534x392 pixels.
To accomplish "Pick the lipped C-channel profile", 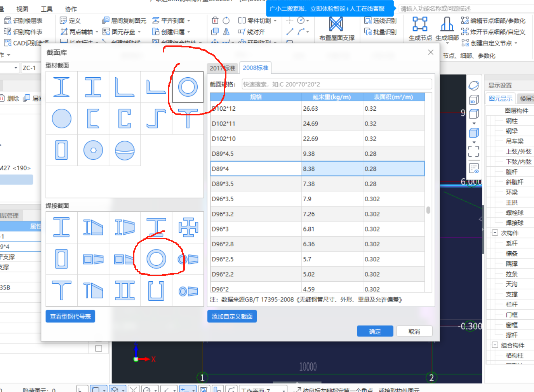I will tap(125, 118).
